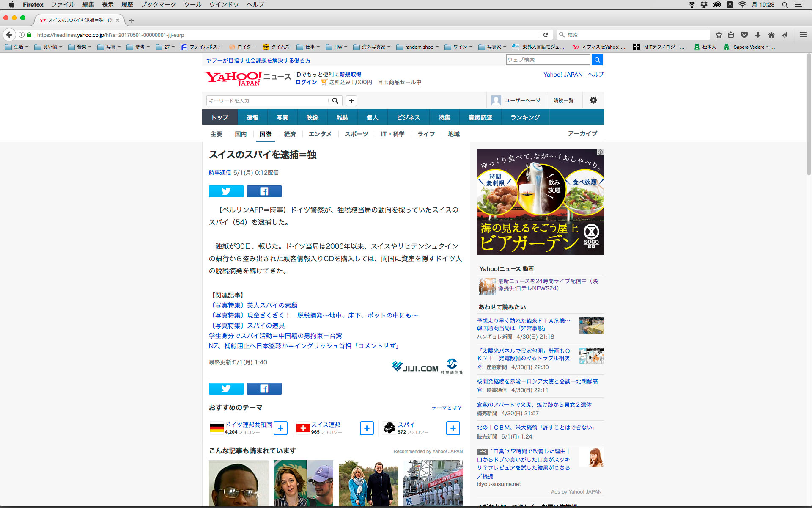Bookmark this page with the star icon
Screen dimensions: 812x508
click(x=719, y=35)
